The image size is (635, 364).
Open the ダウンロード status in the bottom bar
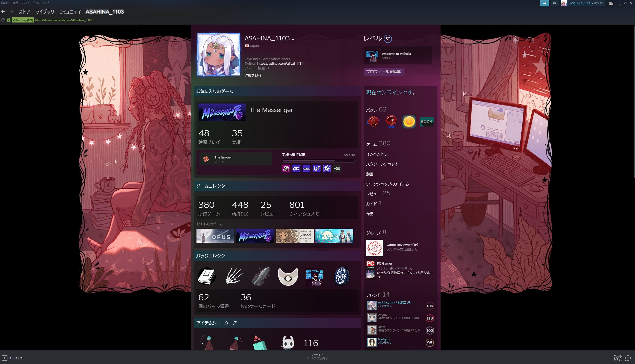(317, 357)
